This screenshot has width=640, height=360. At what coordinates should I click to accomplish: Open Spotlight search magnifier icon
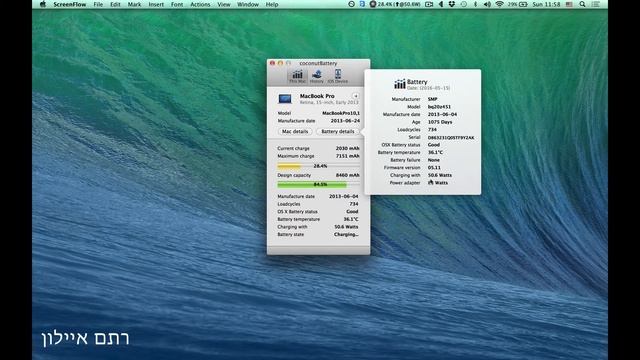coord(582,4)
